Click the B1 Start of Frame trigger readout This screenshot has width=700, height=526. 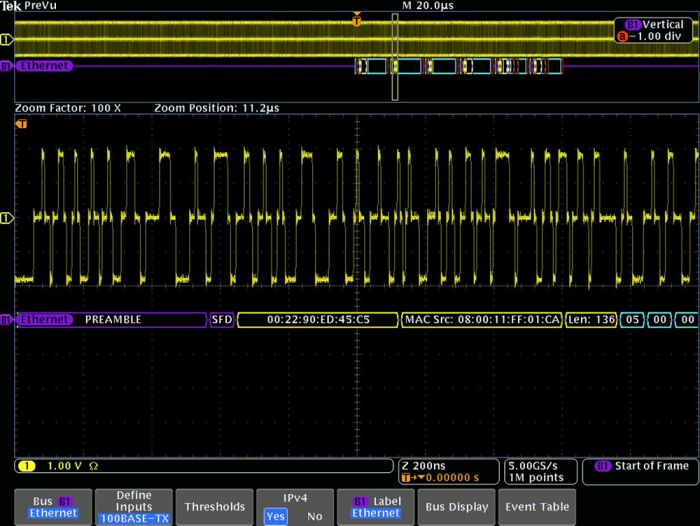tap(638, 466)
